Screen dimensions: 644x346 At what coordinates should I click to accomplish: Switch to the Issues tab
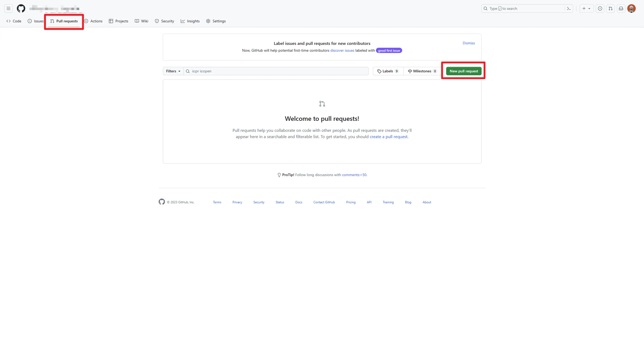[x=36, y=21]
